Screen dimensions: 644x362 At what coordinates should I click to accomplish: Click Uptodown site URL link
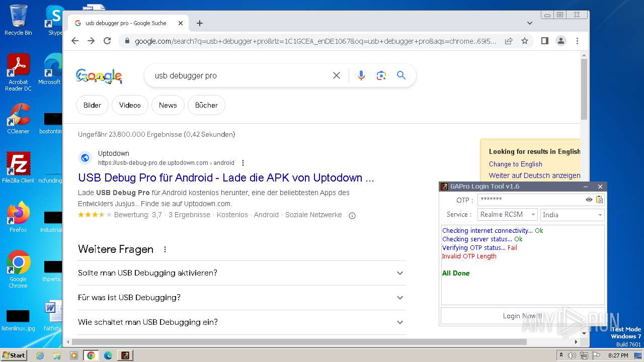click(166, 163)
